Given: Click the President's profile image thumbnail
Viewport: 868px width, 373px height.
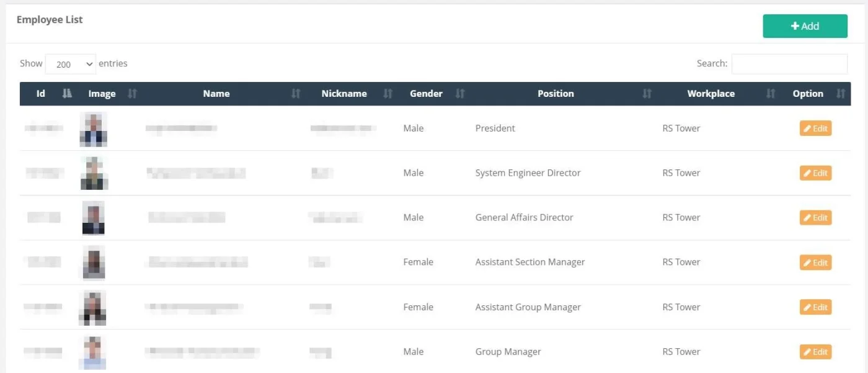Looking at the screenshot, I should pos(94,129).
